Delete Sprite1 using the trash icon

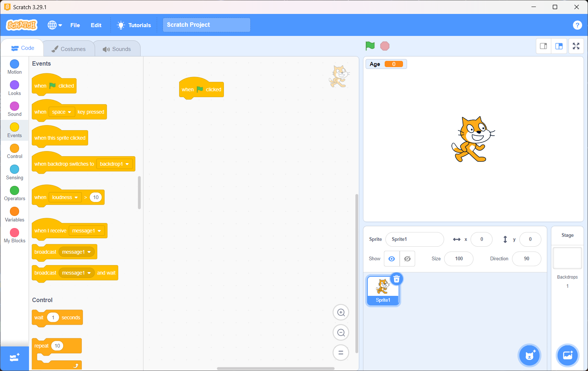coord(396,279)
